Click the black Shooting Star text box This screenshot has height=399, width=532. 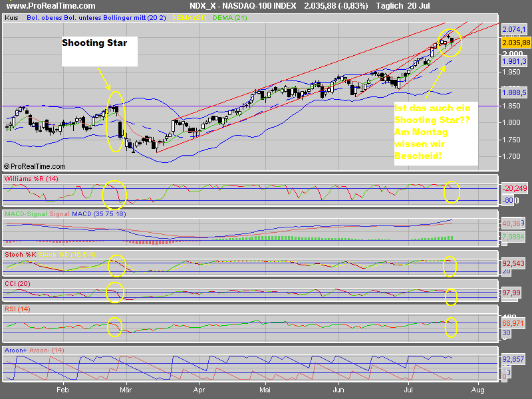(x=99, y=51)
